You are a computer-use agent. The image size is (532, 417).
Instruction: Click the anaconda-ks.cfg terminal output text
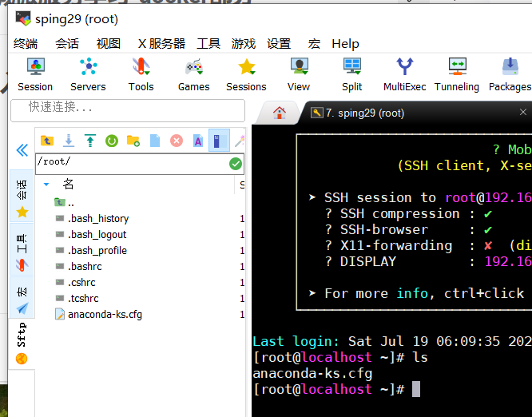point(312,374)
